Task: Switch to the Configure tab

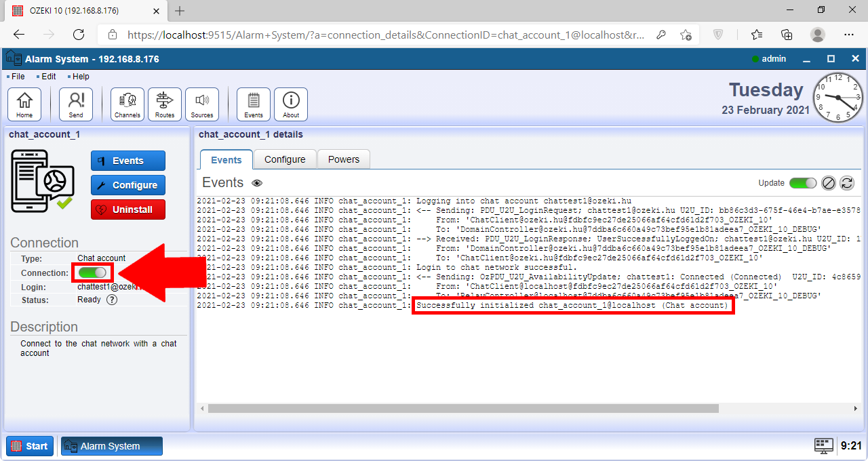Action: click(285, 159)
